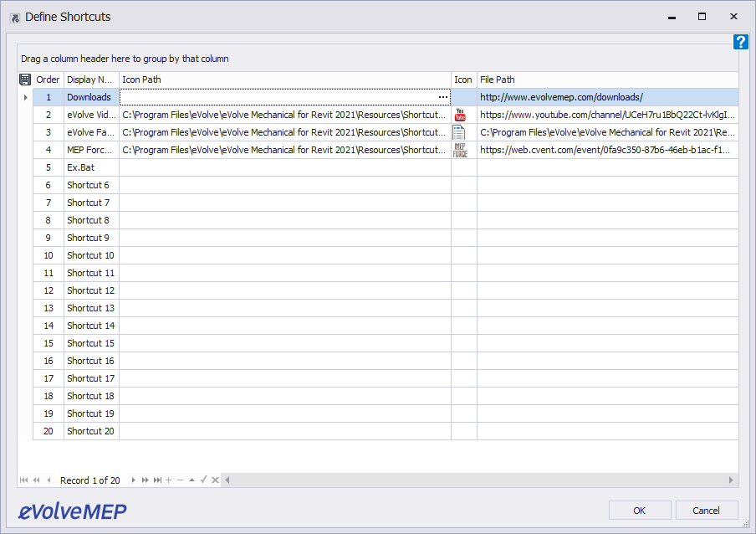The width and height of the screenshot is (756, 534).
Task: Select the Shortcut 20 cell
Action: [x=91, y=431]
